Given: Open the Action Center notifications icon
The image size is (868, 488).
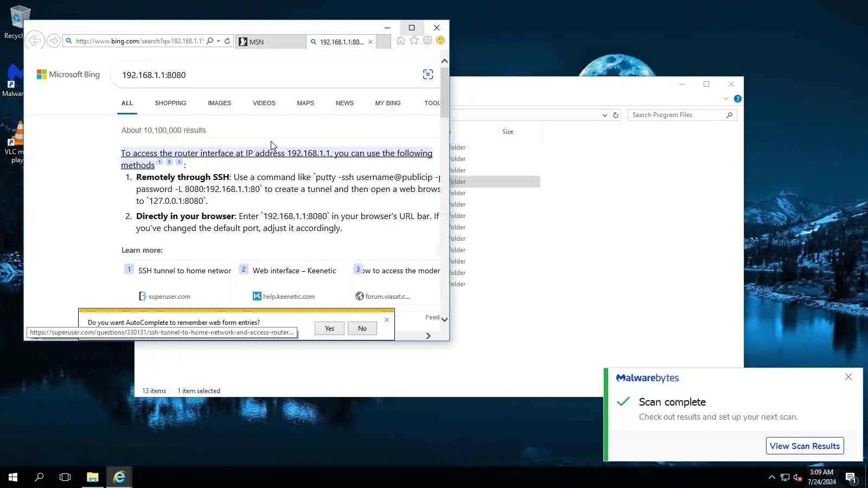Looking at the screenshot, I should [851, 477].
